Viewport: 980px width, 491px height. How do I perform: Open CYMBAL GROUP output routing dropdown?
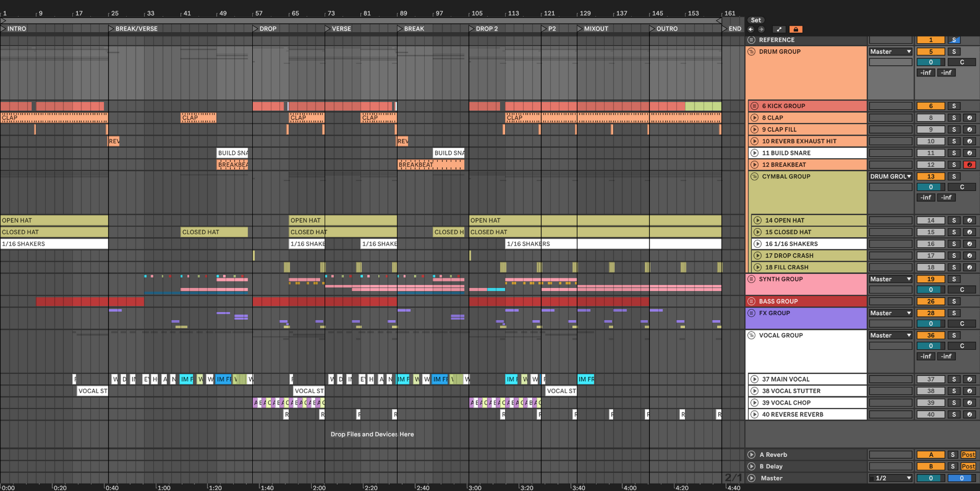[x=890, y=177]
